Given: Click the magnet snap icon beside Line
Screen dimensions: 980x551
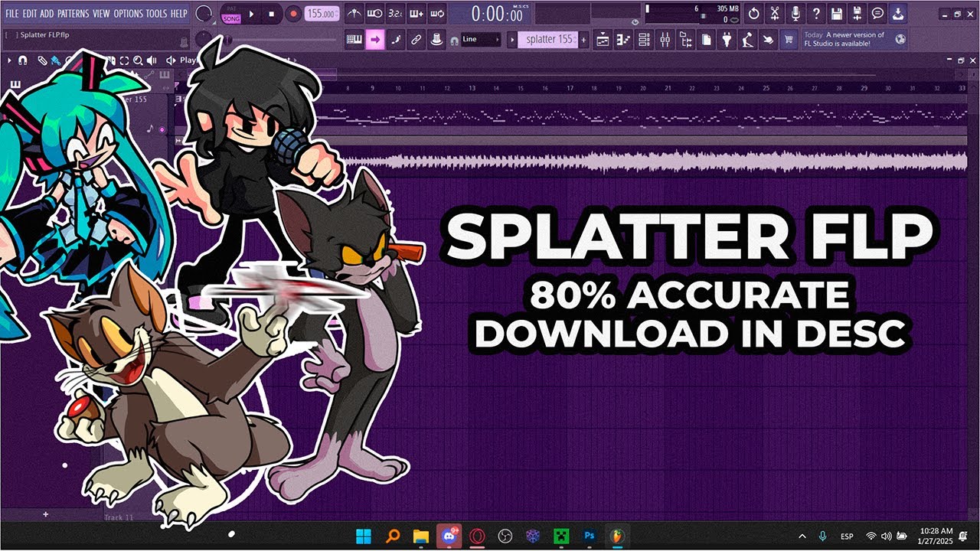Looking at the screenshot, I should (455, 40).
